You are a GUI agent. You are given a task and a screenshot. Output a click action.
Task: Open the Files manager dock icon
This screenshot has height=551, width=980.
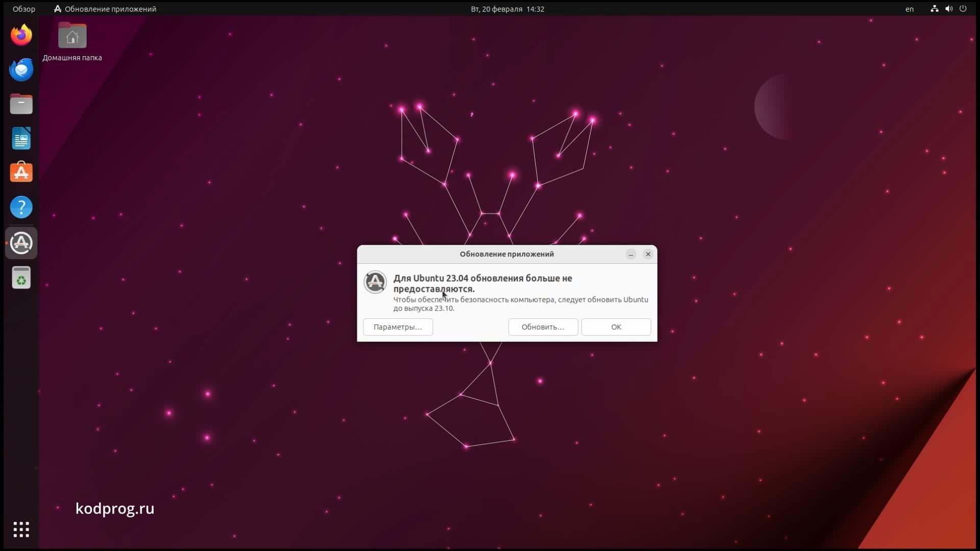point(21,104)
